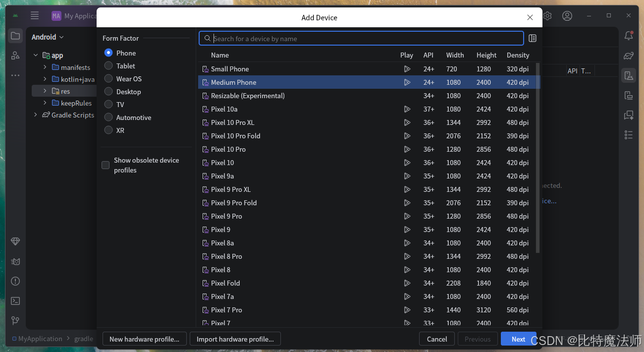The image size is (644, 352).
Task: Select the Pixel 7a device row
Action: click(369, 296)
